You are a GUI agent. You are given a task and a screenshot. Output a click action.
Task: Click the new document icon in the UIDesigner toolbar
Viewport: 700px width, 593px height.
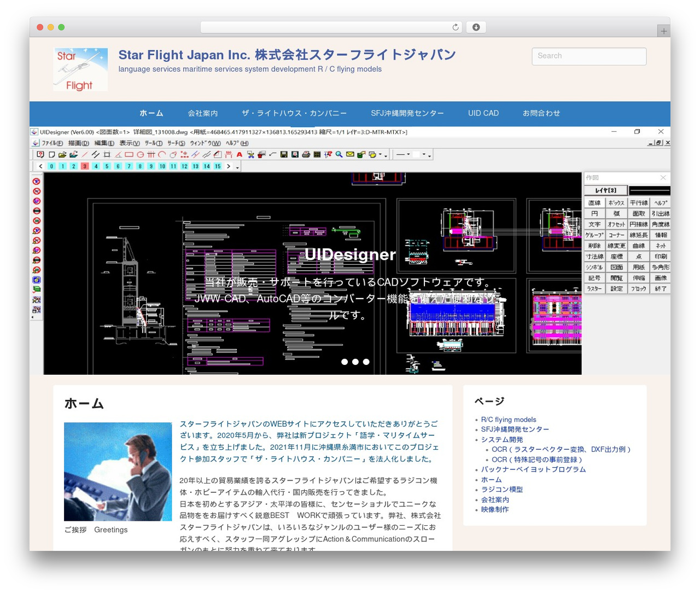(x=52, y=154)
